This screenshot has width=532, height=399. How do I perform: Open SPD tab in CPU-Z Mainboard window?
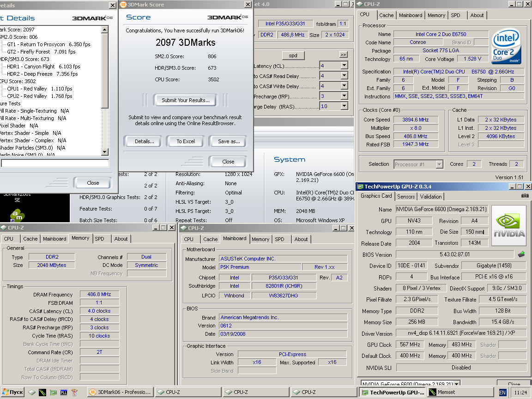(279, 239)
